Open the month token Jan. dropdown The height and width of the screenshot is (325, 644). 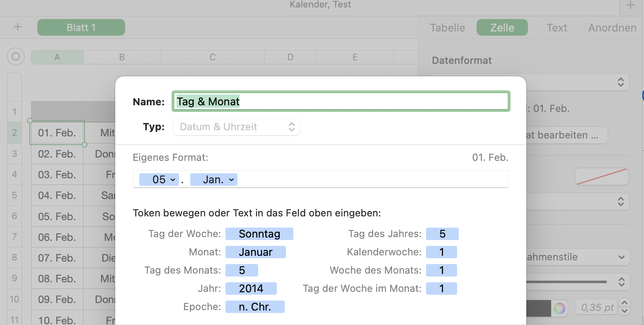coord(231,179)
